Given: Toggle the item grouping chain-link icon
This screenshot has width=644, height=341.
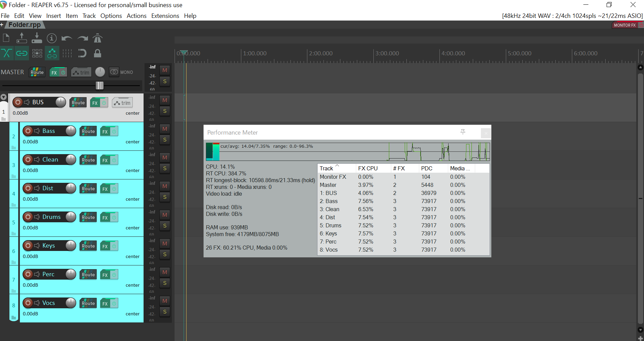Looking at the screenshot, I should pos(22,53).
